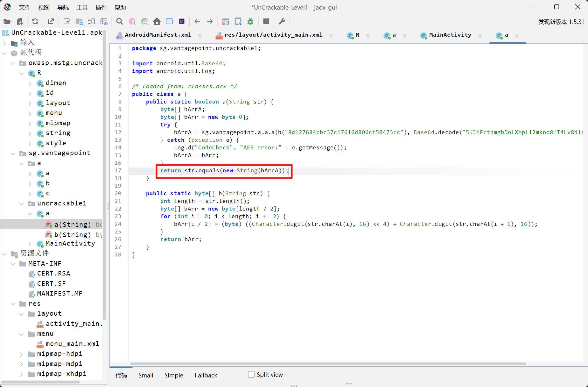Collapse the uncrackable1 package node

point(22,204)
